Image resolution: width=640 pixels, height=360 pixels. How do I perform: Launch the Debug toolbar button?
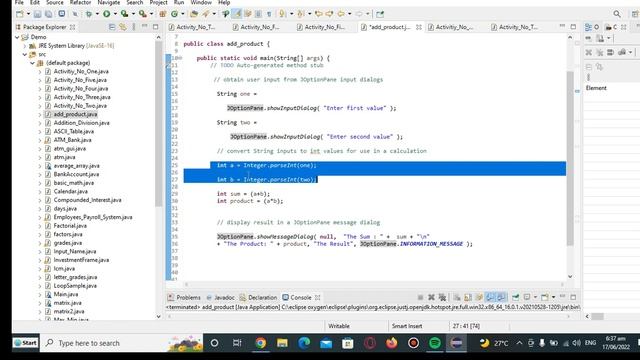(x=89, y=14)
